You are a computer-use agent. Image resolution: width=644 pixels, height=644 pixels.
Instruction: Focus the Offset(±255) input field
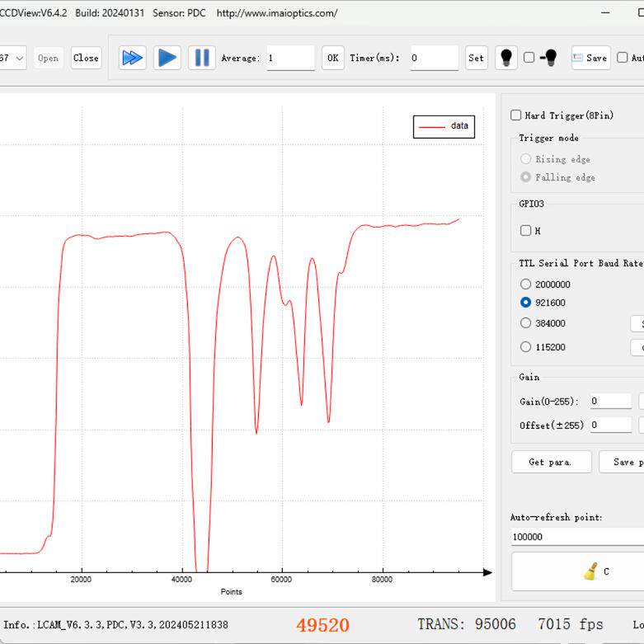click(x=611, y=425)
